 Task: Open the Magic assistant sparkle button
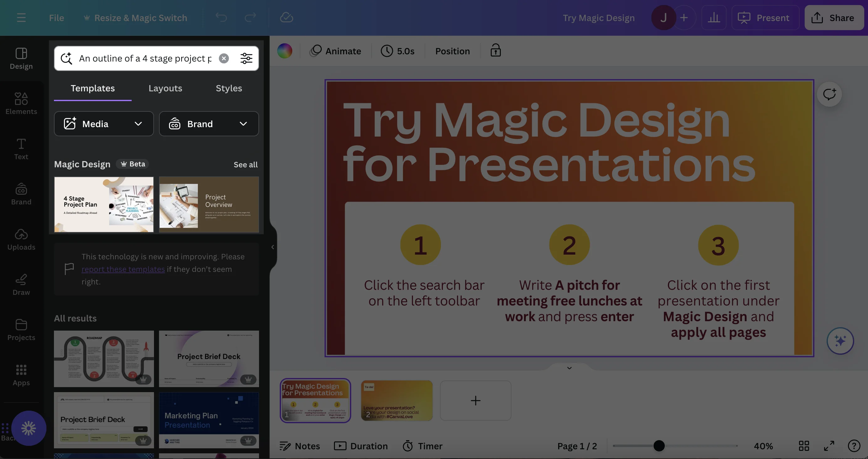click(x=840, y=341)
